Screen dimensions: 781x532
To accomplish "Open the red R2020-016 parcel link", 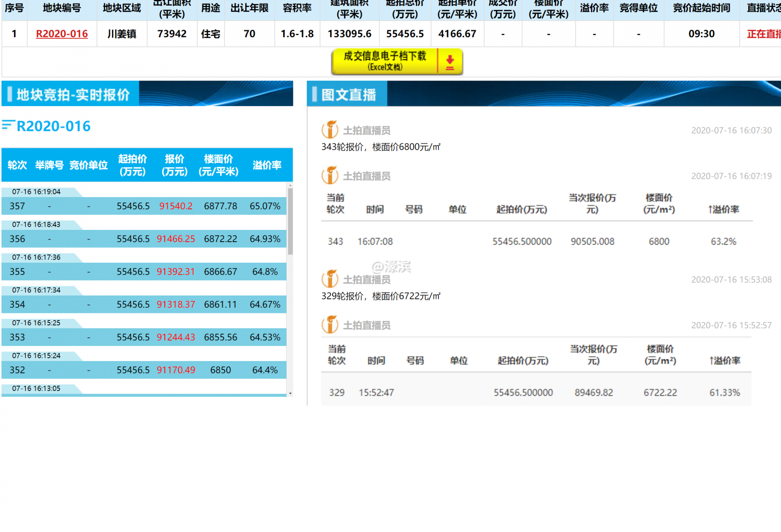I will pyautogui.click(x=62, y=34).
